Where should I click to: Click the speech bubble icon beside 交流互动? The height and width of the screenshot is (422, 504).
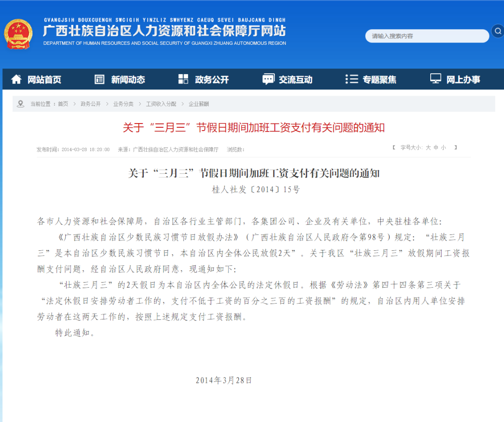tap(268, 79)
